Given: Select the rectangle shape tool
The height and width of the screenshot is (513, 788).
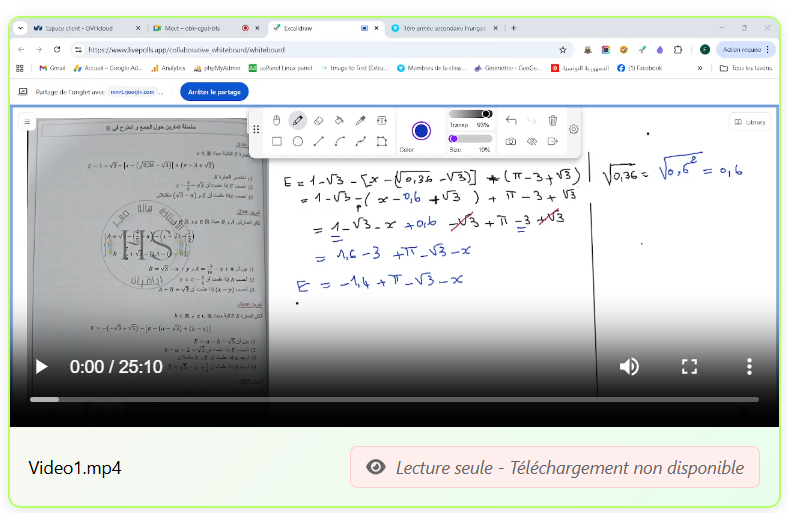Looking at the screenshot, I should click(x=276, y=142).
